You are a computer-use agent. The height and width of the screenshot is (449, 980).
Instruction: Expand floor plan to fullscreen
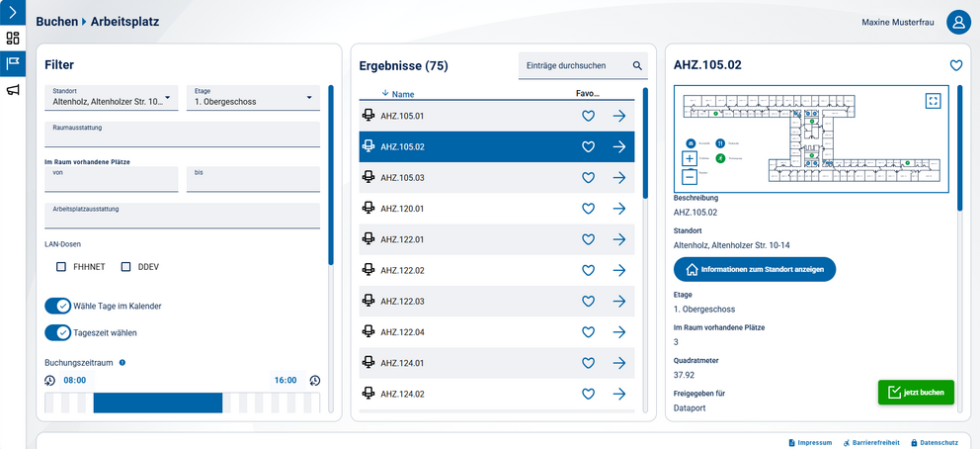(933, 101)
